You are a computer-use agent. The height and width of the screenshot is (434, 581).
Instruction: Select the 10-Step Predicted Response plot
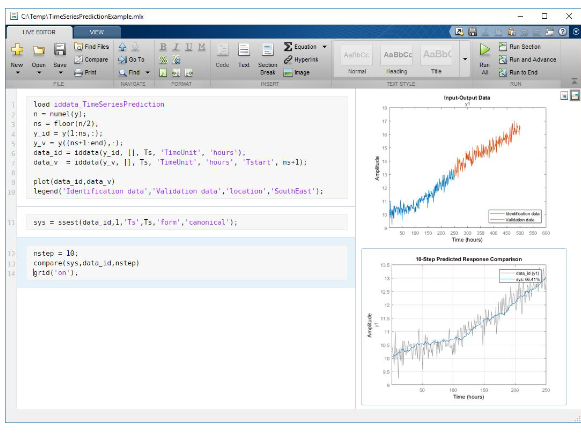point(464,327)
